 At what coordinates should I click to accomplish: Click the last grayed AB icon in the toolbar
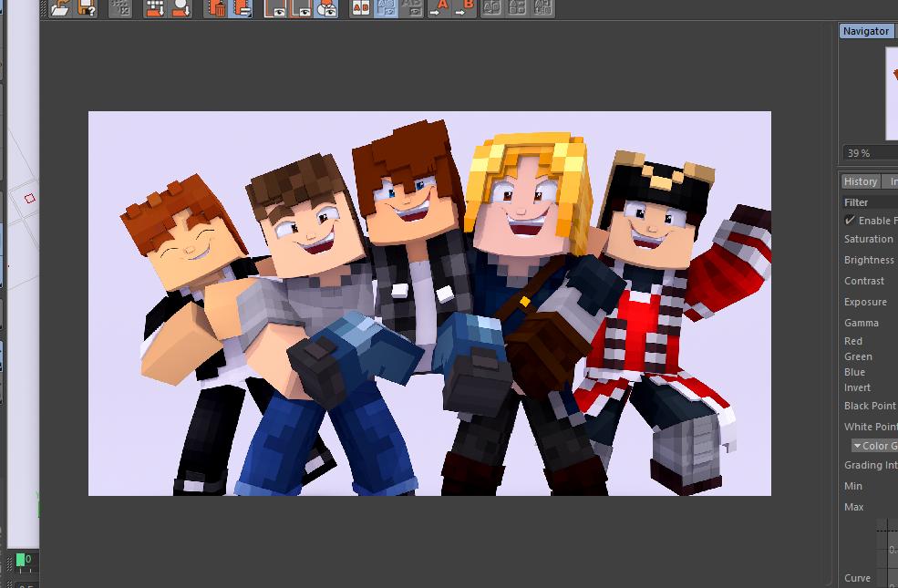point(543,8)
